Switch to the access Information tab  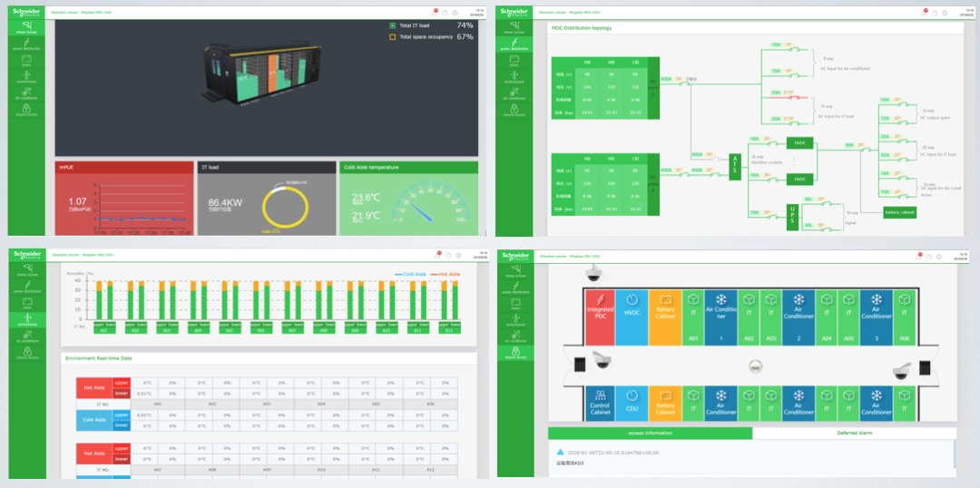(650, 434)
